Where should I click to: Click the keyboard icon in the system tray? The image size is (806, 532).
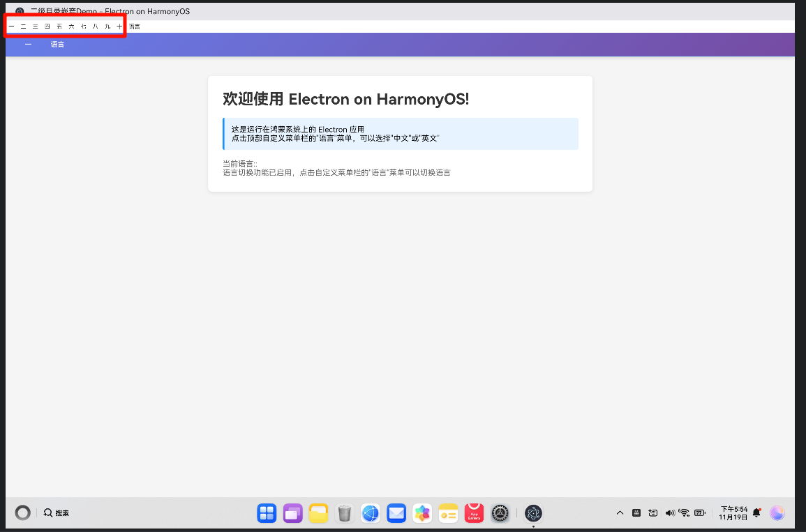click(652, 512)
